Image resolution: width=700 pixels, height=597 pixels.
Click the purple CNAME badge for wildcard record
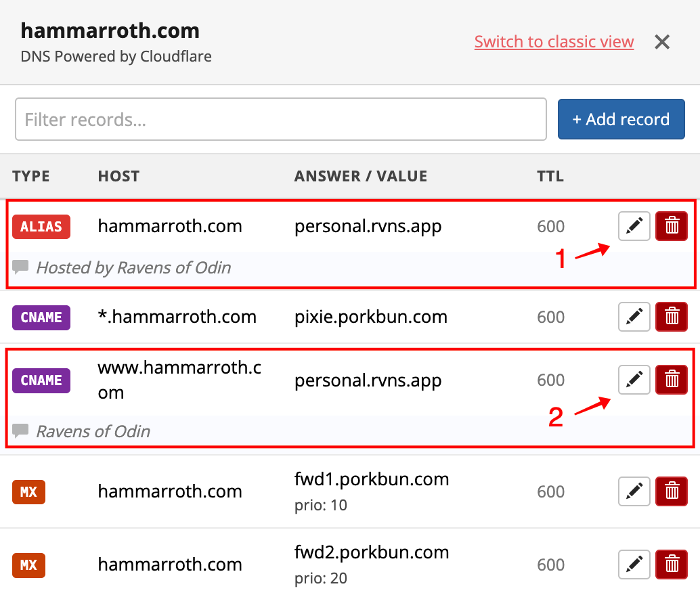pos(41,317)
